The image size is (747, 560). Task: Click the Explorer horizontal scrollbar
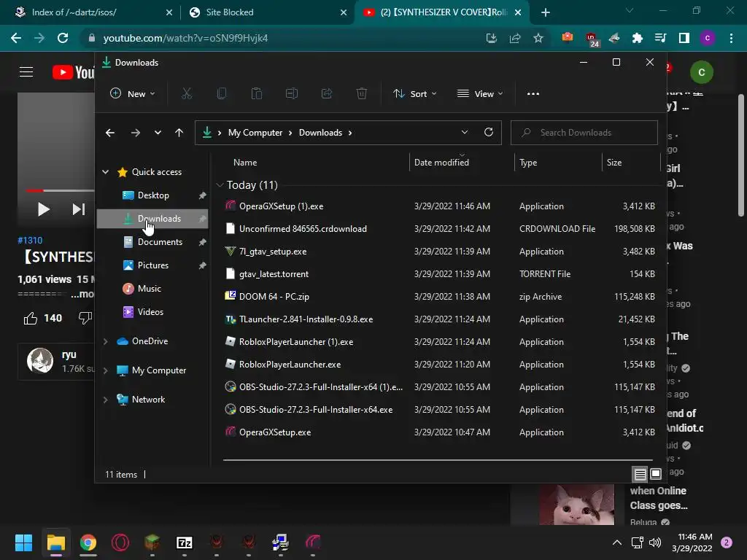pos(438,461)
